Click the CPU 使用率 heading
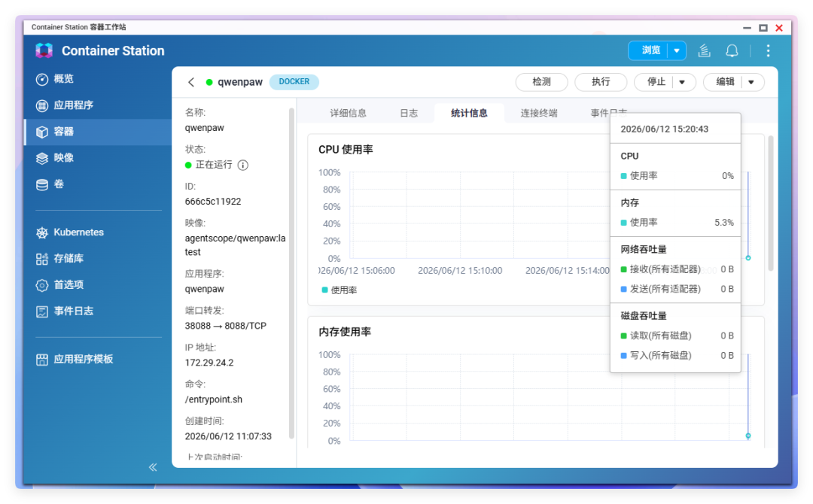This screenshot has height=504, width=813. [346, 150]
